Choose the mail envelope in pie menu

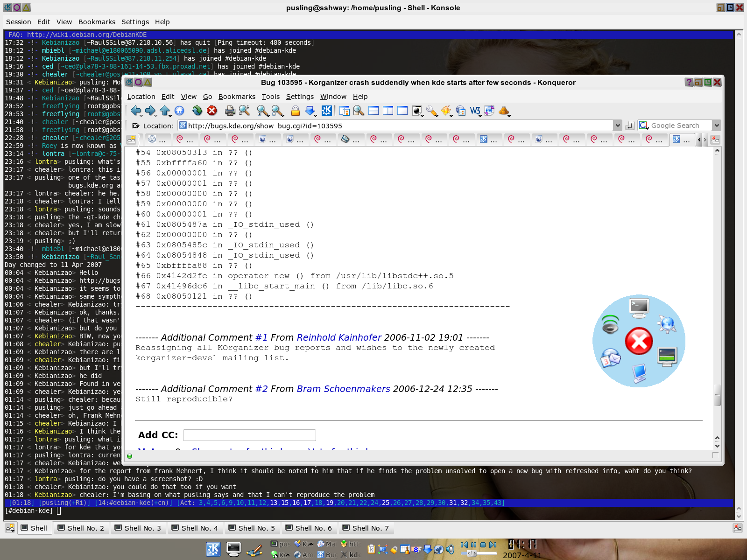[x=611, y=358]
